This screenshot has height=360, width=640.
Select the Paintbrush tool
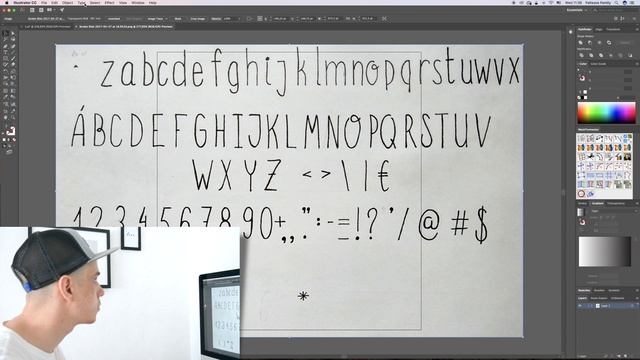coord(13,58)
